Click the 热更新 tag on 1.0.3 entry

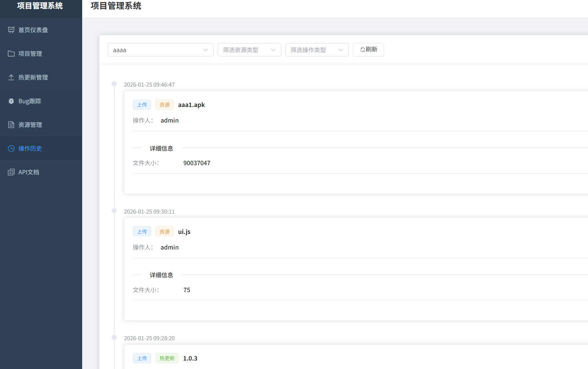click(167, 358)
